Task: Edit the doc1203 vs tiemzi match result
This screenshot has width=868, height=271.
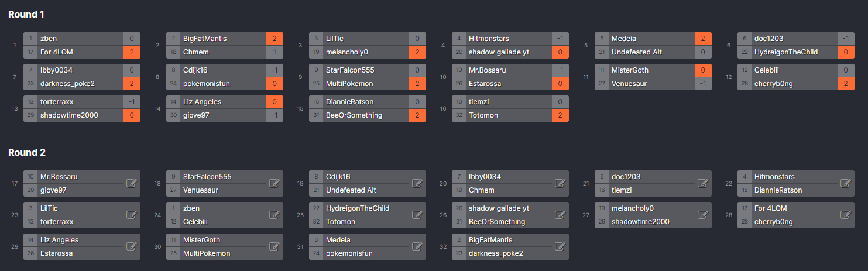Action: tap(703, 183)
